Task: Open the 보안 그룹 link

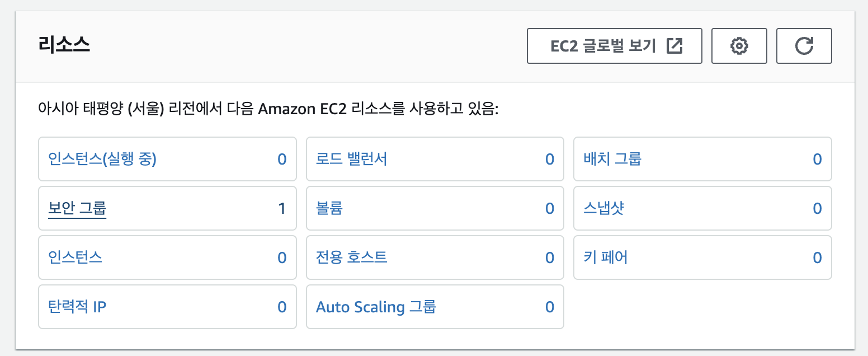Action: [77, 209]
